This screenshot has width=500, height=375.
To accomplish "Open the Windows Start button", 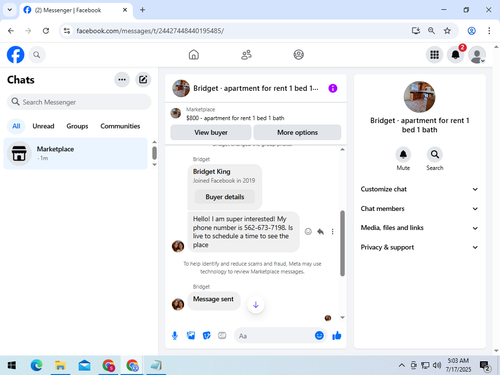I will click(12, 366).
